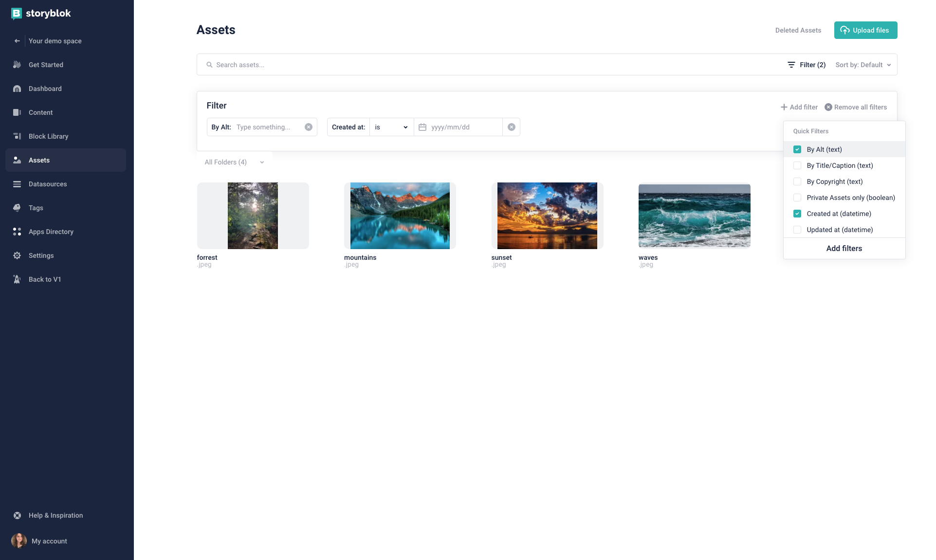
Task: Click the Datasources icon
Action: tap(17, 184)
